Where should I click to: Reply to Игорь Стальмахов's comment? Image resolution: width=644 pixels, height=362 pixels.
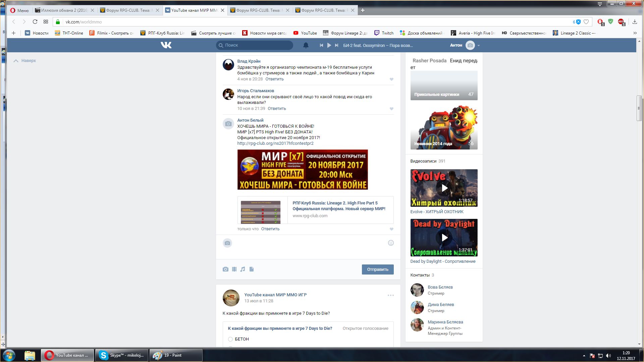coord(277,109)
